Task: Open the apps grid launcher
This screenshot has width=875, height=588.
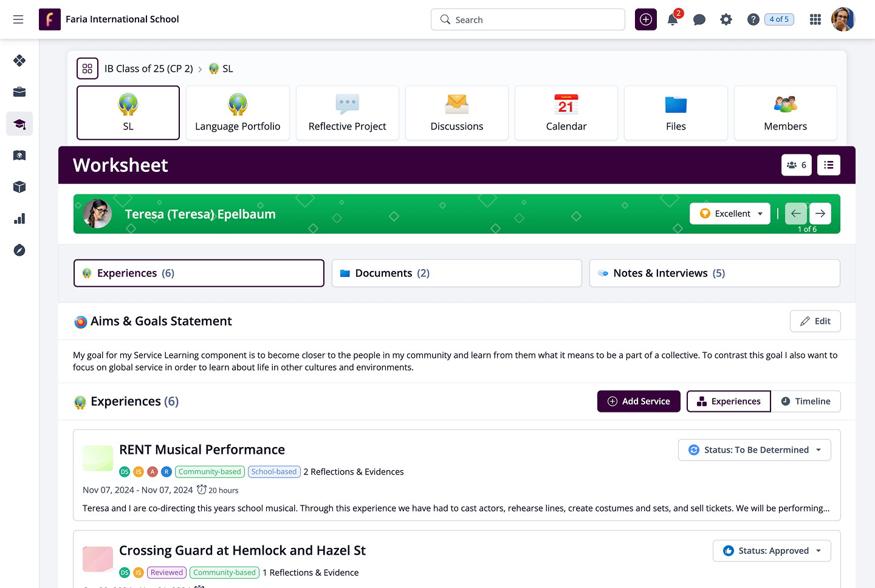Action: coord(815,19)
